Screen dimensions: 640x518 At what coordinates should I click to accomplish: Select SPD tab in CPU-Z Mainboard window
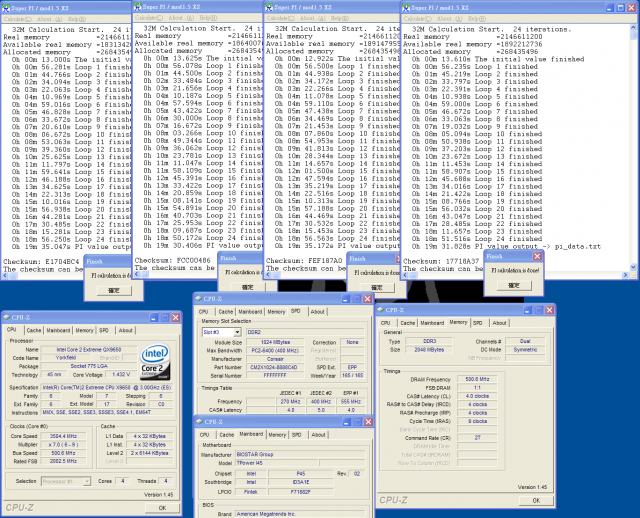(297, 435)
